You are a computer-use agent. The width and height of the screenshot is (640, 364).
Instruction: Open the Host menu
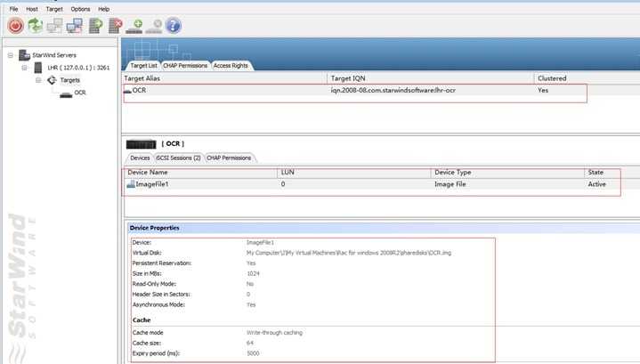click(32, 9)
